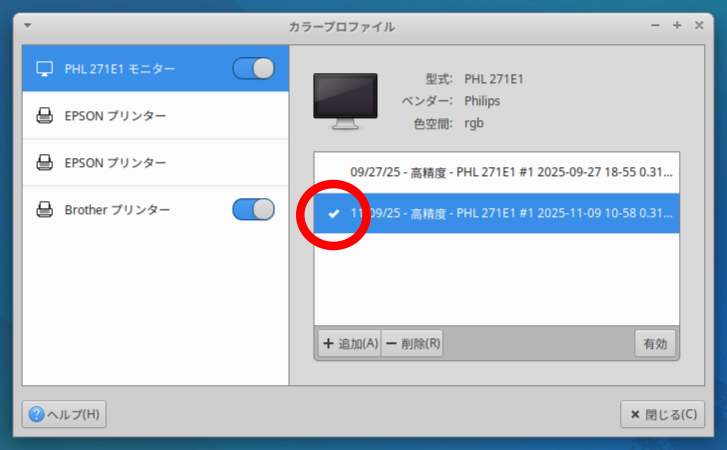This screenshot has width=727, height=450.
Task: Select the 11/09/25 高精度 profile row
Action: pyautogui.click(x=510, y=213)
